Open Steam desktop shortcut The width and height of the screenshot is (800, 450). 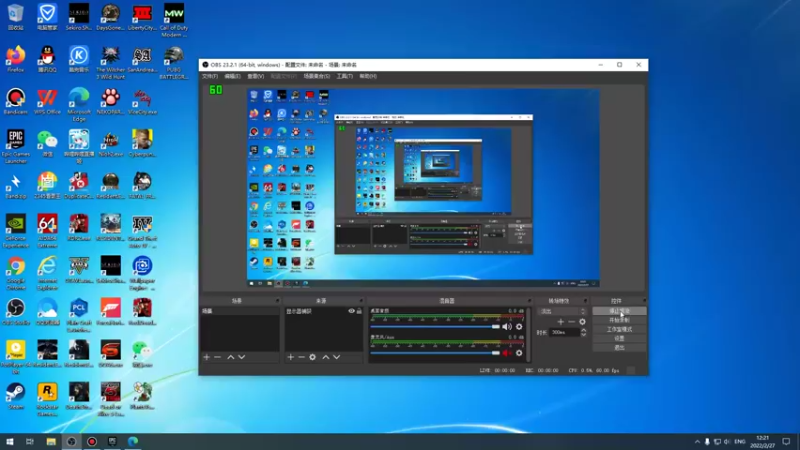16,397
